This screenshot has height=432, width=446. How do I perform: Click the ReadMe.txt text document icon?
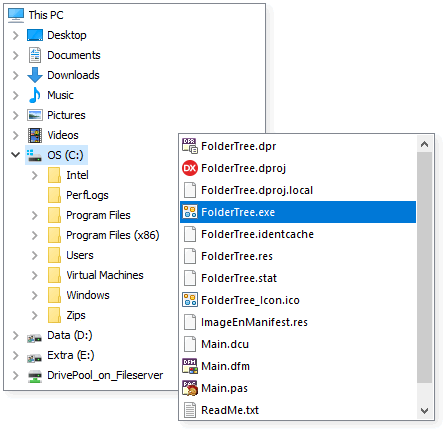pyautogui.click(x=190, y=410)
